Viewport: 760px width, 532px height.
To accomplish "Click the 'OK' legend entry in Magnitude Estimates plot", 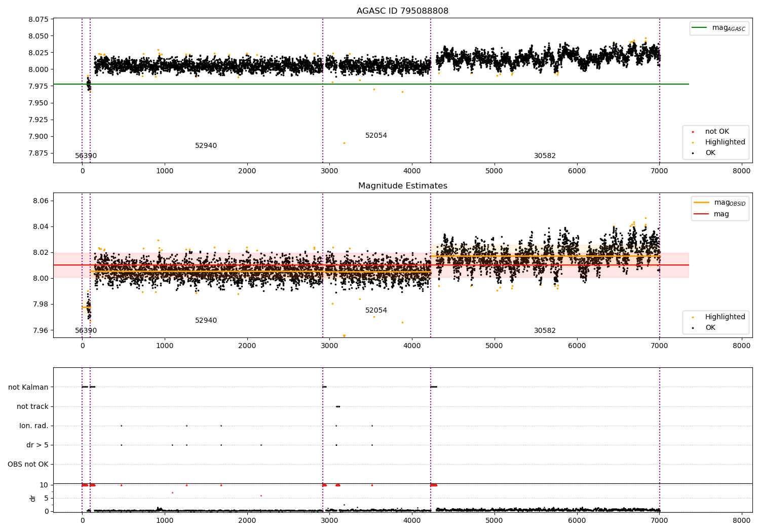I will coord(703,328).
